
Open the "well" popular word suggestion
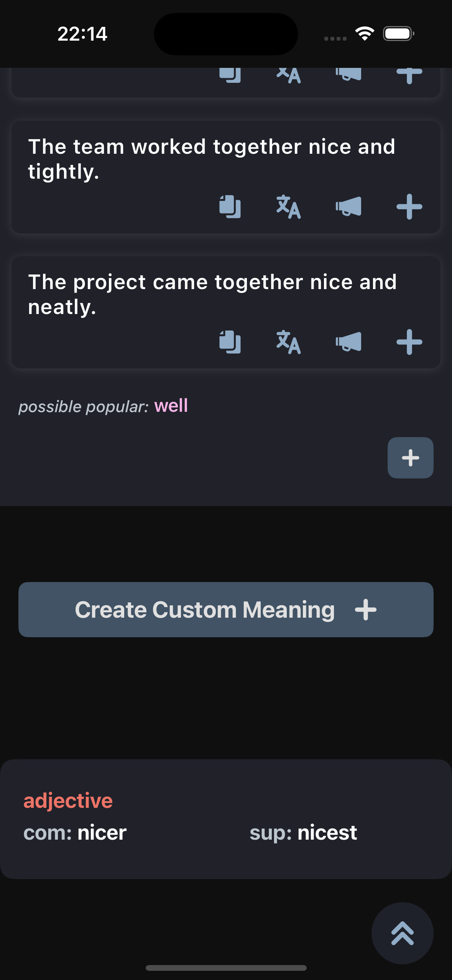[171, 406]
